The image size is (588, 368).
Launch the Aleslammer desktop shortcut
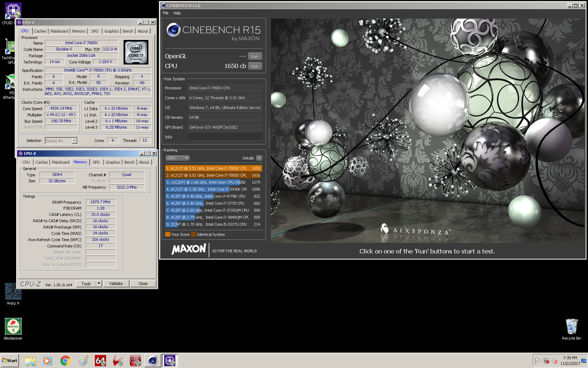pyautogui.click(x=13, y=329)
